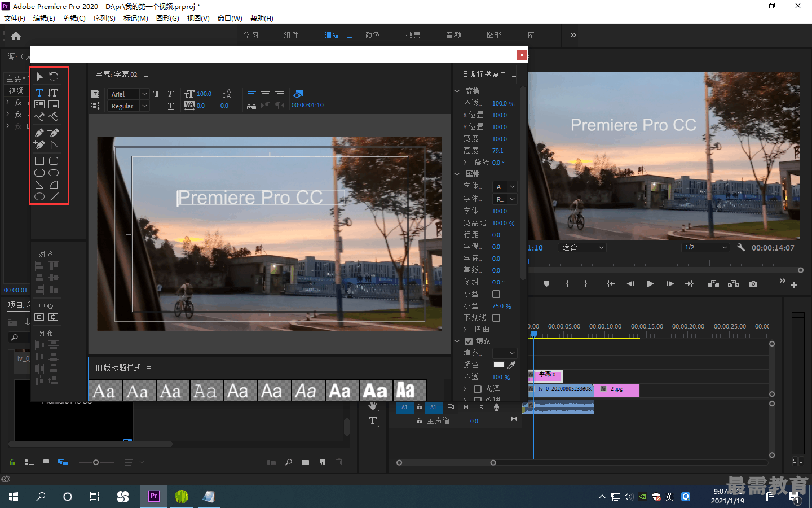The height and width of the screenshot is (508, 812).
Task: Select the Rounded Rectangle tool
Action: coord(54,173)
